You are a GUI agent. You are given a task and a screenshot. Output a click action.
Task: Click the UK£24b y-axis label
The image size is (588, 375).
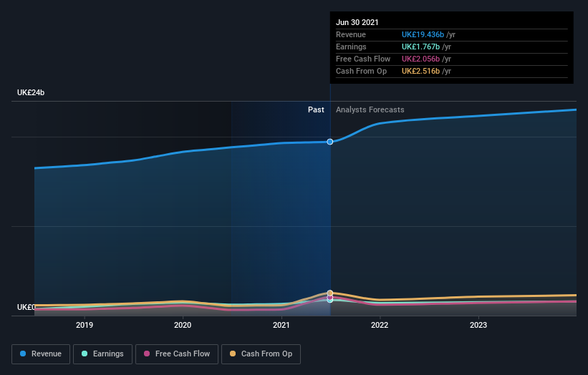(31, 92)
